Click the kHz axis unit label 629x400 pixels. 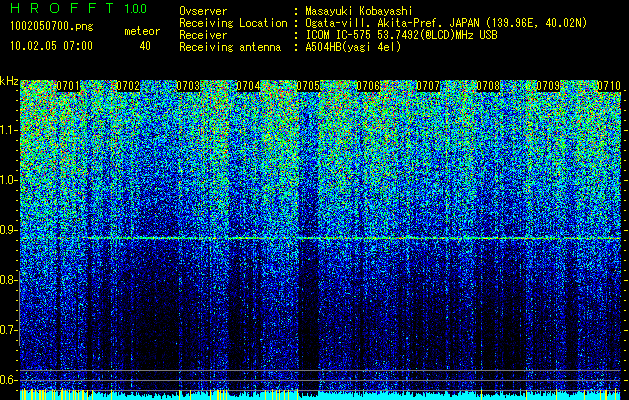pyautogui.click(x=9, y=81)
